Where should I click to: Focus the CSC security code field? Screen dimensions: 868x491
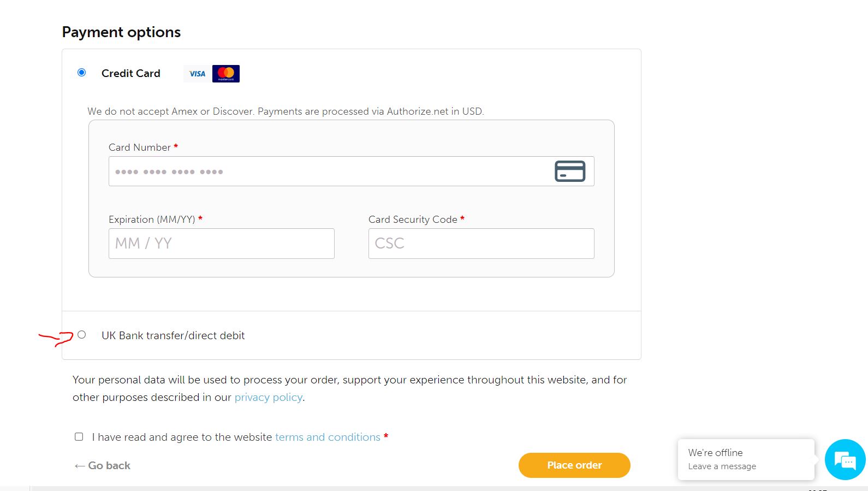tap(480, 243)
